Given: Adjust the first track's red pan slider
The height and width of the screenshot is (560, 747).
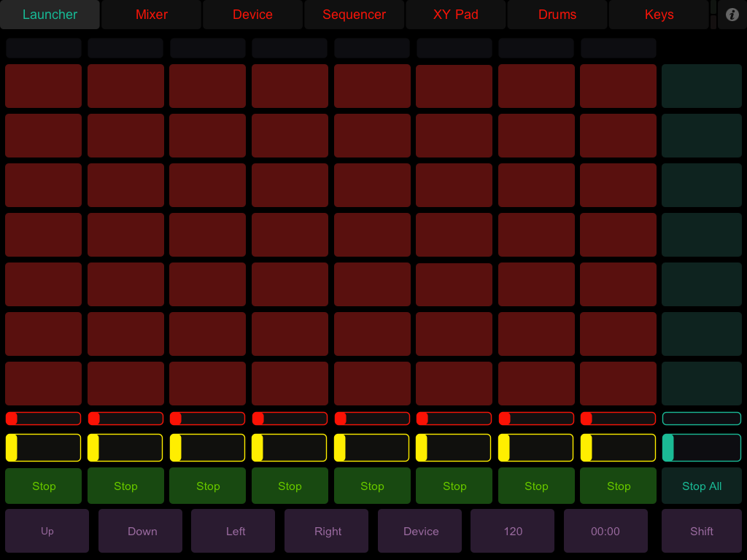Looking at the screenshot, I should (43, 418).
